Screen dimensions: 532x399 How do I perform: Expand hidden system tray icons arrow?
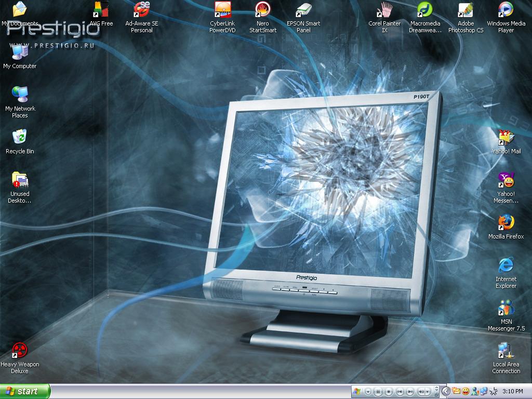pyautogui.click(x=446, y=391)
